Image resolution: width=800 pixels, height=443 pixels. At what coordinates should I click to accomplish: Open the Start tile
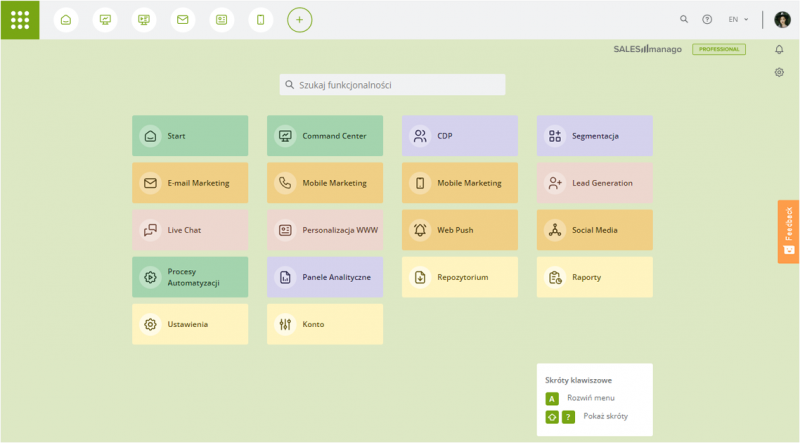190,136
